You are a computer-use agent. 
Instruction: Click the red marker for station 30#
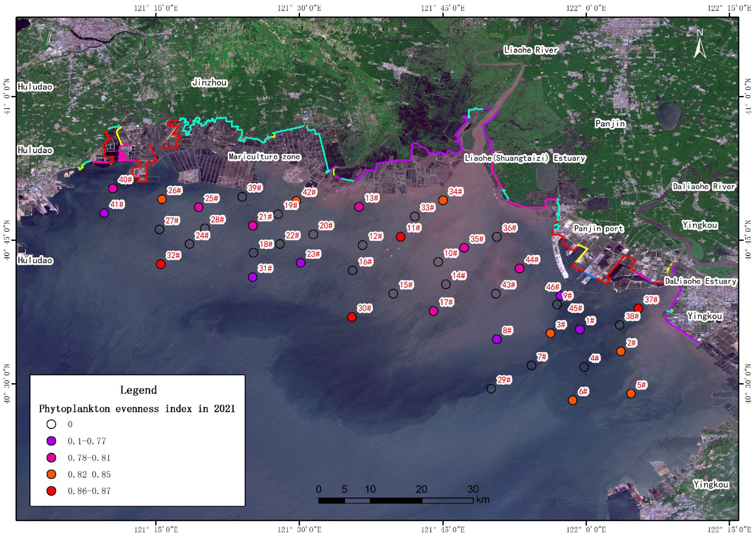point(352,317)
